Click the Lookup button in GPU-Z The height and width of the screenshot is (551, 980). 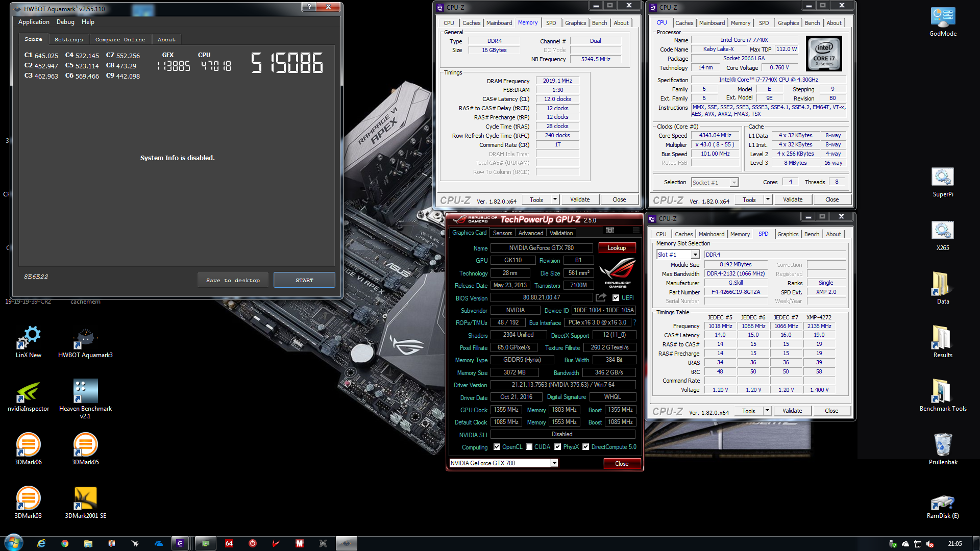pyautogui.click(x=617, y=248)
